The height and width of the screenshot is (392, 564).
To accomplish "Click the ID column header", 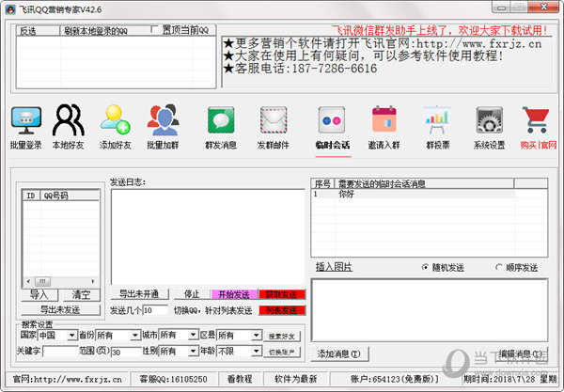I will 31,196.
